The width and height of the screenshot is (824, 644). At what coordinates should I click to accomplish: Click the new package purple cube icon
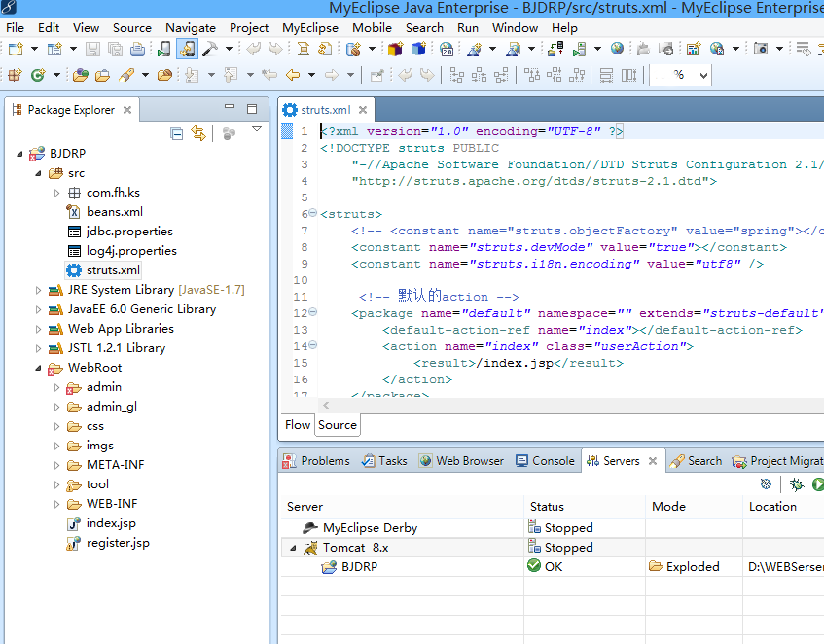pyautogui.click(x=396, y=49)
